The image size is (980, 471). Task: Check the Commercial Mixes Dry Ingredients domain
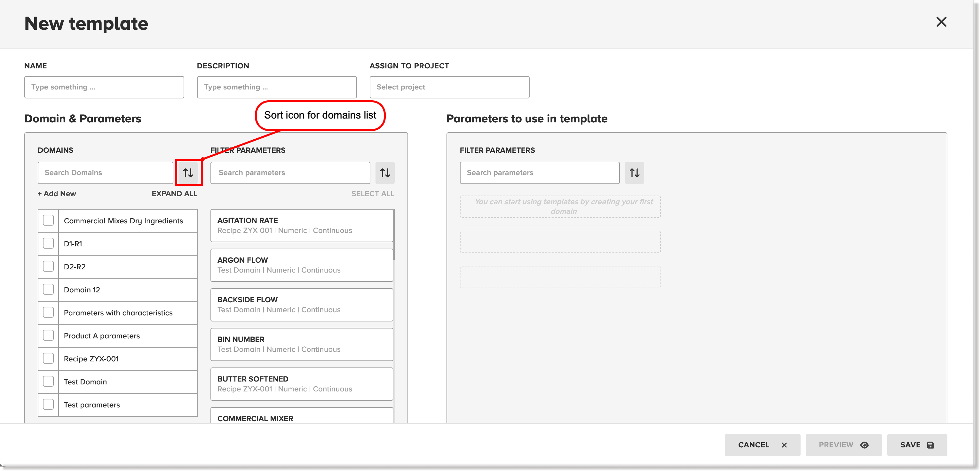(x=48, y=220)
